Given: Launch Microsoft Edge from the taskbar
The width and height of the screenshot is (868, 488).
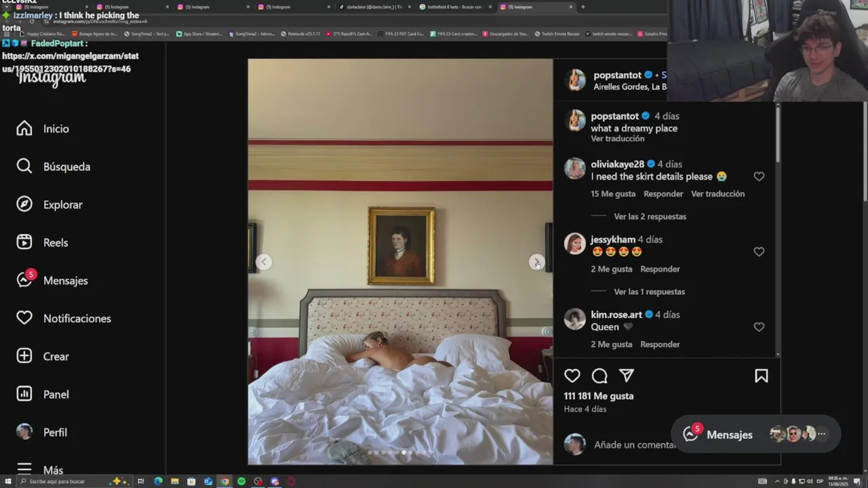Looking at the screenshot, I should [158, 481].
